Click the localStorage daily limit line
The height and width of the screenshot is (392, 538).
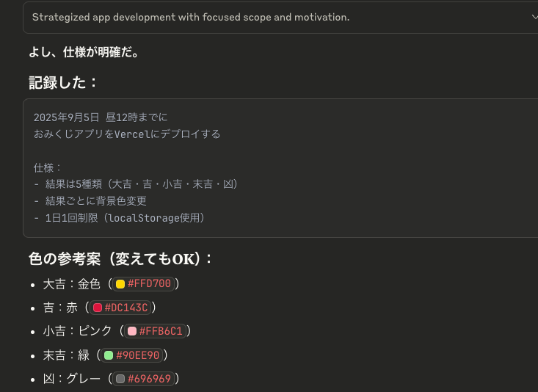click(119, 218)
